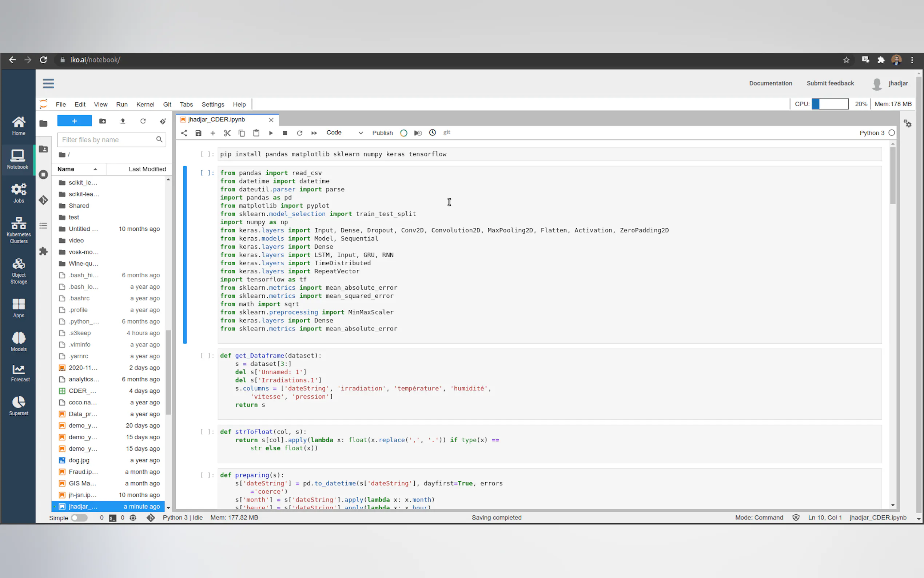Click the Upload files icon

(123, 121)
